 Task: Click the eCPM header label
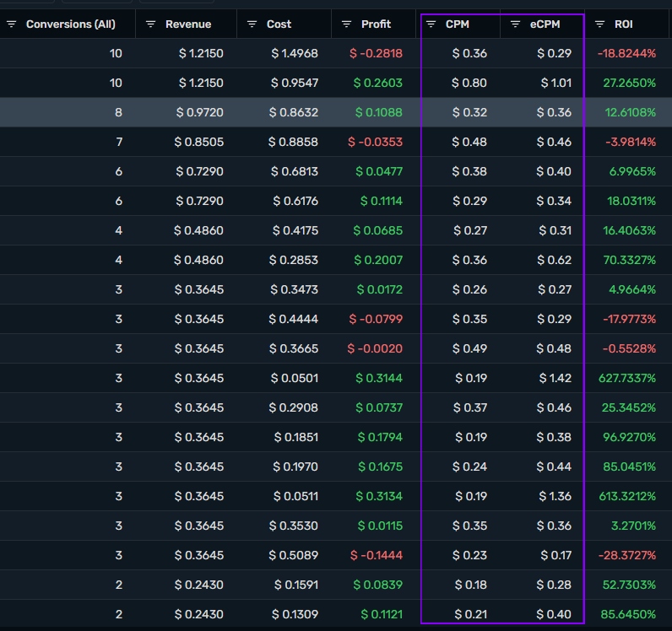pos(545,24)
